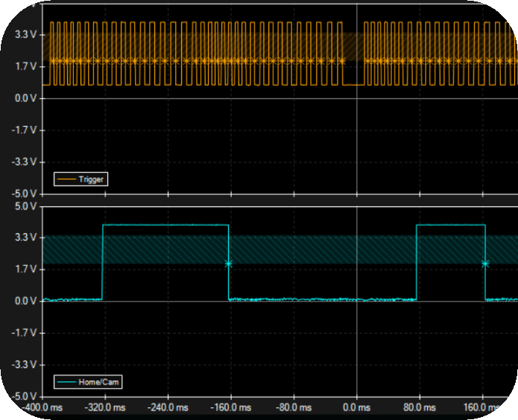This screenshot has width=518, height=420.
Task: Click the cyan line swatch in the Home/Cam legend
Action: click(x=67, y=382)
